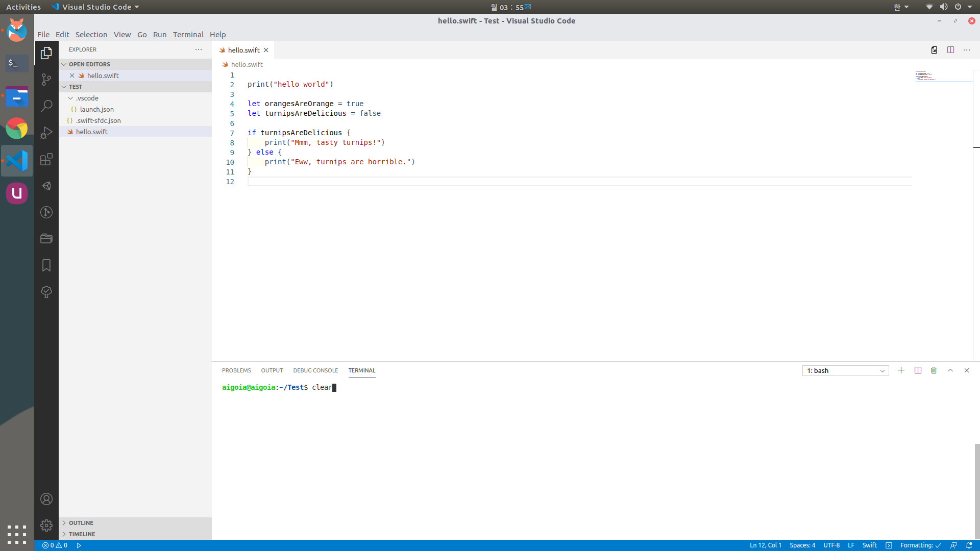Viewport: 980px width, 551px height.
Task: Open the 1: bash terminal dropdown
Action: coord(845,371)
